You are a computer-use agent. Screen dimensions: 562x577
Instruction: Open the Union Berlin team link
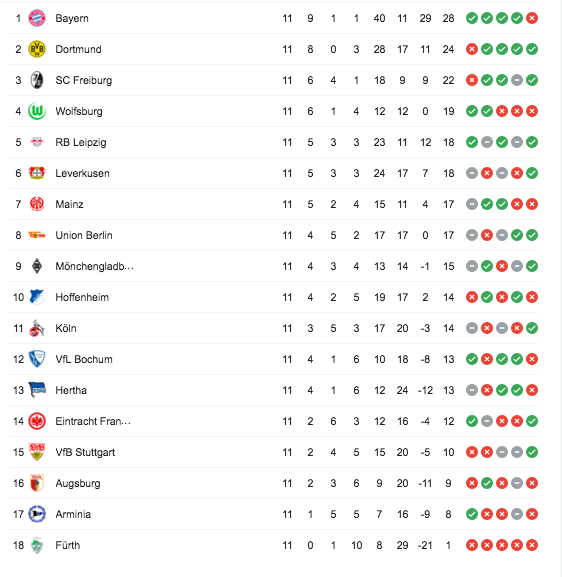coord(84,235)
